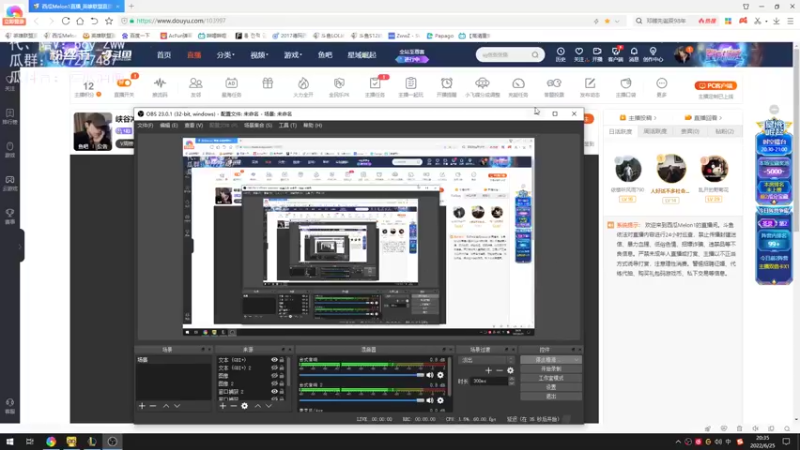Viewport: 800px width, 450px height.
Task: Open OBS Studio taskbar icon
Action: (112, 441)
